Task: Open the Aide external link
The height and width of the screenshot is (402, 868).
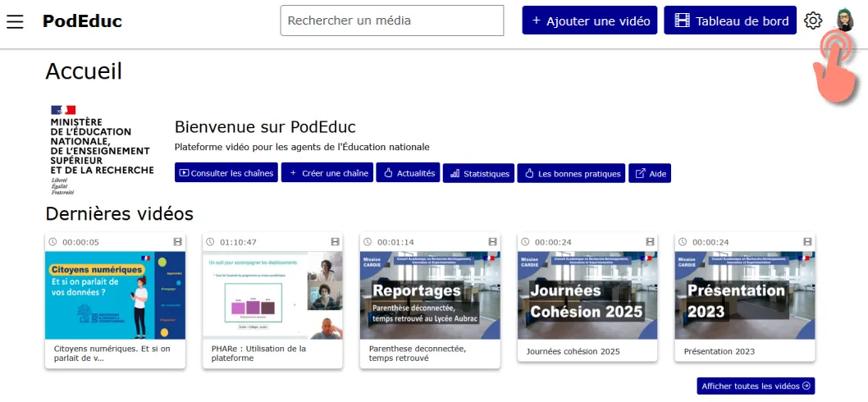Action: coord(650,173)
